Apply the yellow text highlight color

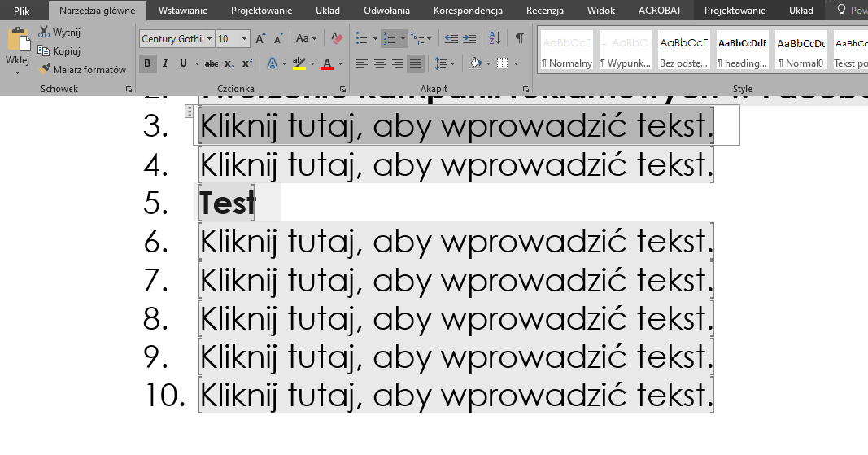298,63
